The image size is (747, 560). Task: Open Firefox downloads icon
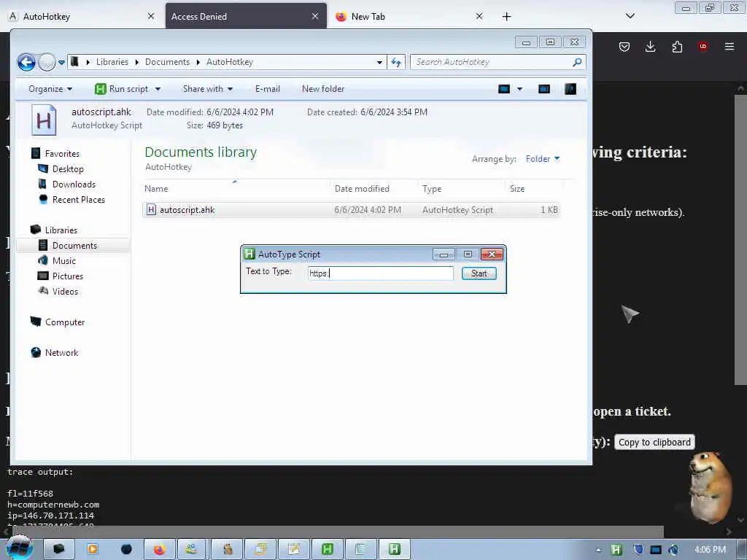(x=650, y=47)
